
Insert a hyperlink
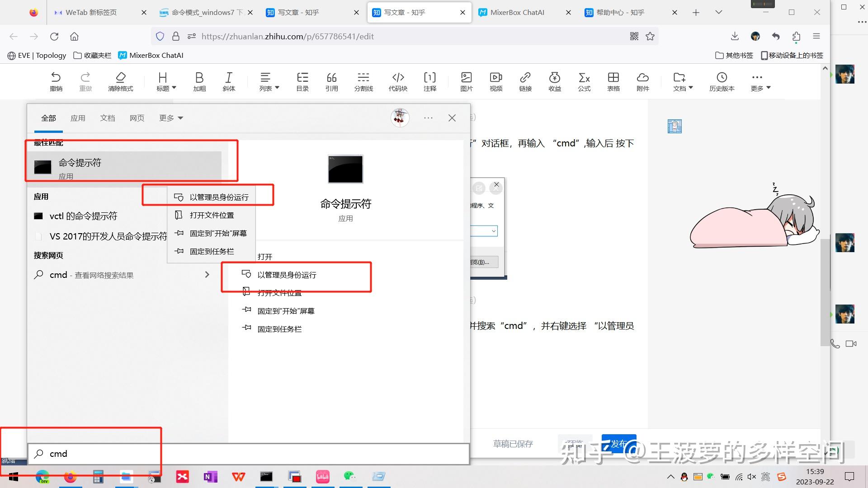[x=525, y=81]
